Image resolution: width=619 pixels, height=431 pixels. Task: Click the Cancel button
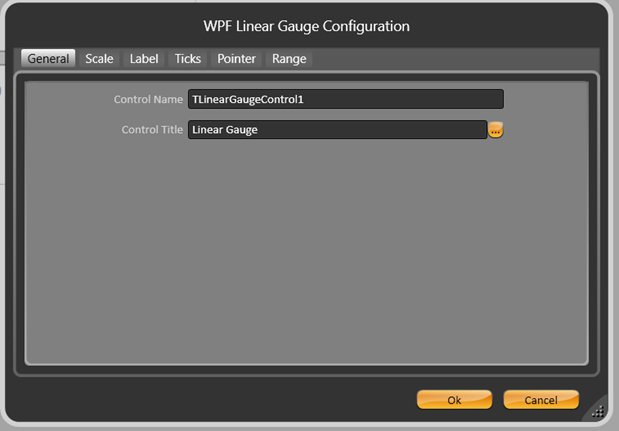[541, 400]
